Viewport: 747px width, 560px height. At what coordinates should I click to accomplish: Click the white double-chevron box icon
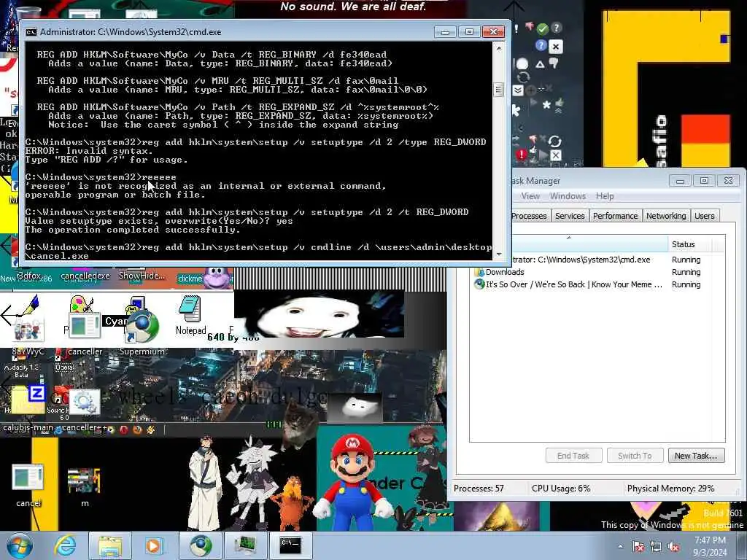[x=518, y=90]
